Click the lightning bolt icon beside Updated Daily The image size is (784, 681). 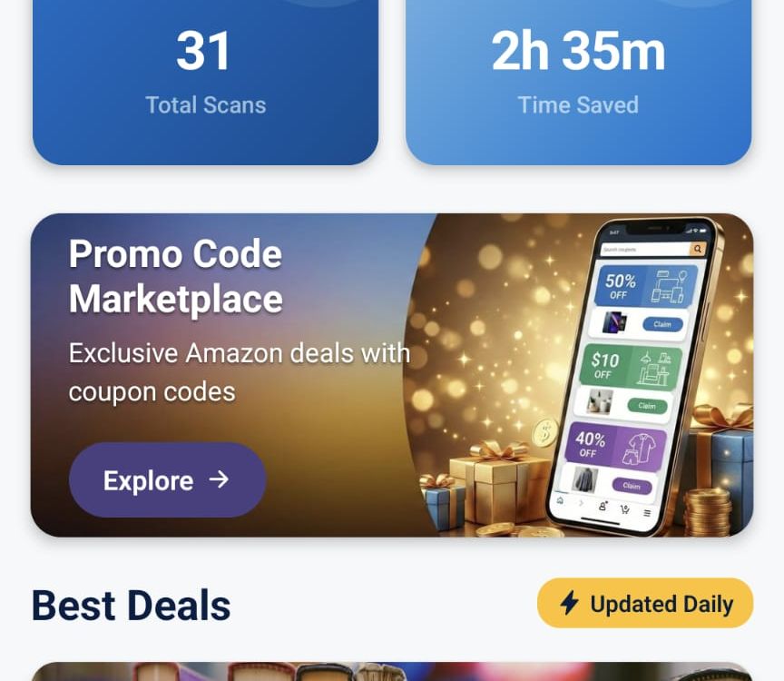[x=570, y=602]
